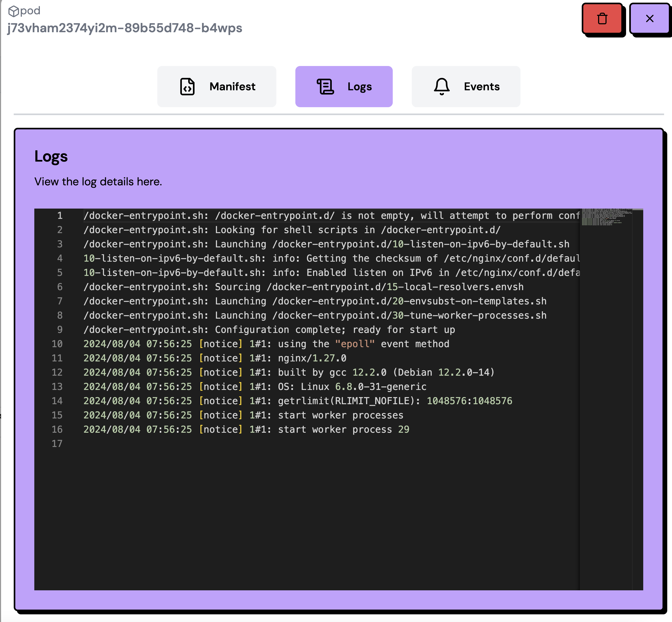Click line number 1 in gutter

pos(60,216)
